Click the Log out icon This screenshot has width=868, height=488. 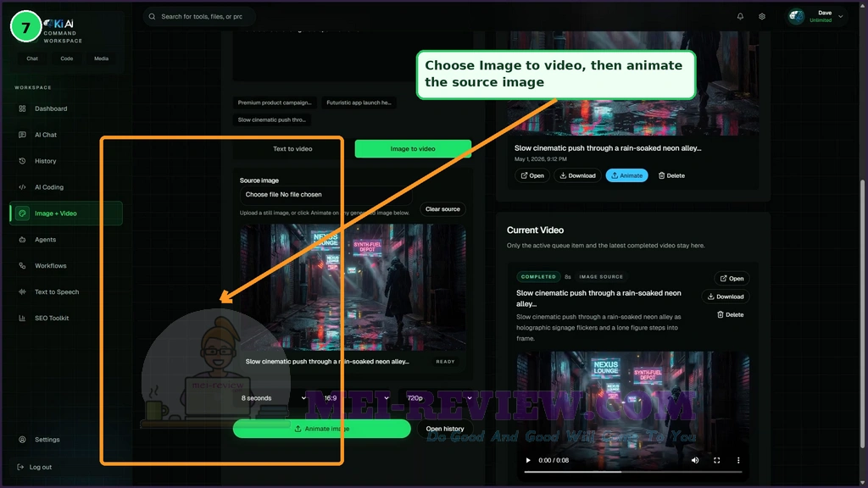(x=20, y=467)
